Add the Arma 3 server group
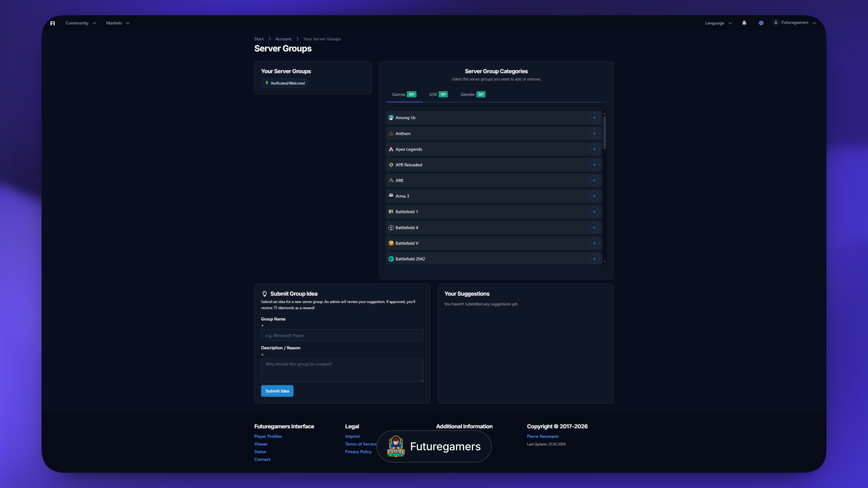The height and width of the screenshot is (488, 868). [594, 196]
